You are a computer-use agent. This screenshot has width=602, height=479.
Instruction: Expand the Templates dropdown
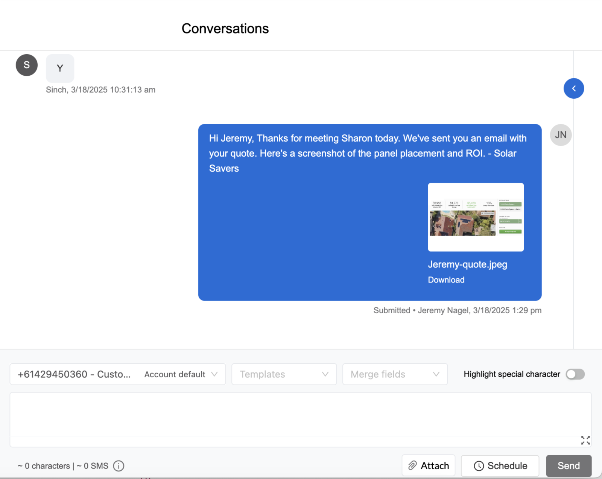(x=283, y=374)
